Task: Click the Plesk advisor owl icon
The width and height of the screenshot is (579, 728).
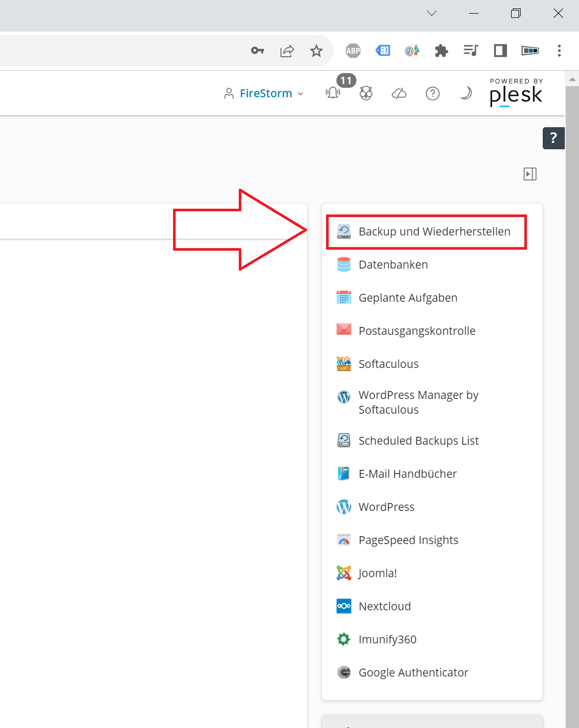Action: click(x=366, y=94)
